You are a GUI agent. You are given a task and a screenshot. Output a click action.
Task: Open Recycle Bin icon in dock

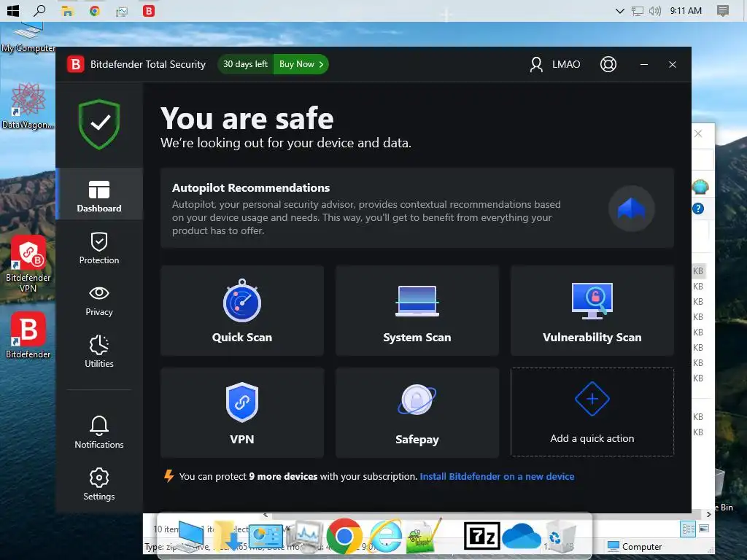pos(560,537)
